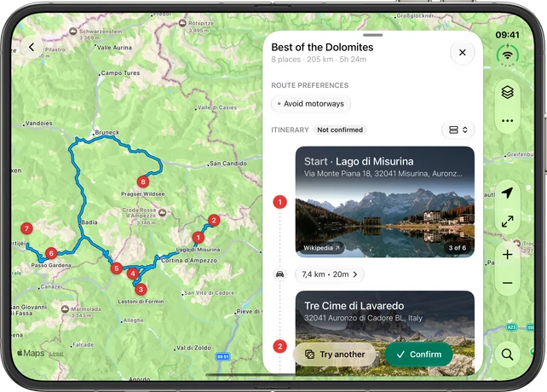Select map pin 8 at Pragser Wildsee
Screen dimensions: 547x392
(x=142, y=182)
